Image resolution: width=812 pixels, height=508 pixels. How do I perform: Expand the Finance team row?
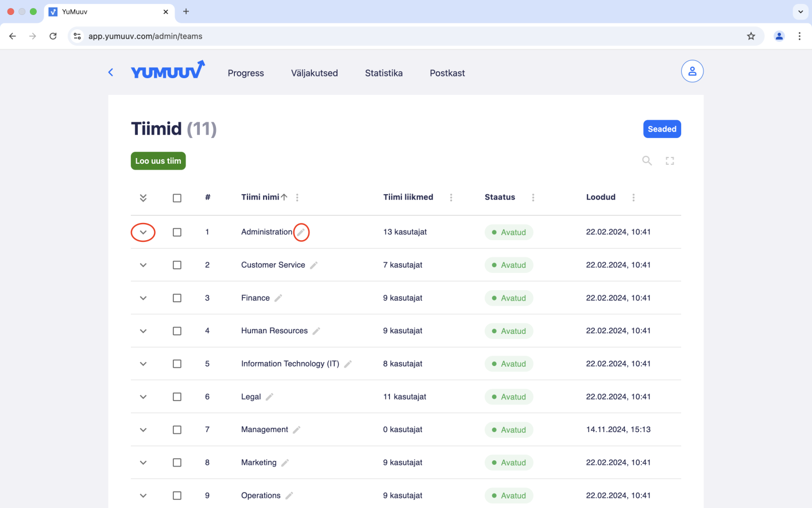click(143, 298)
